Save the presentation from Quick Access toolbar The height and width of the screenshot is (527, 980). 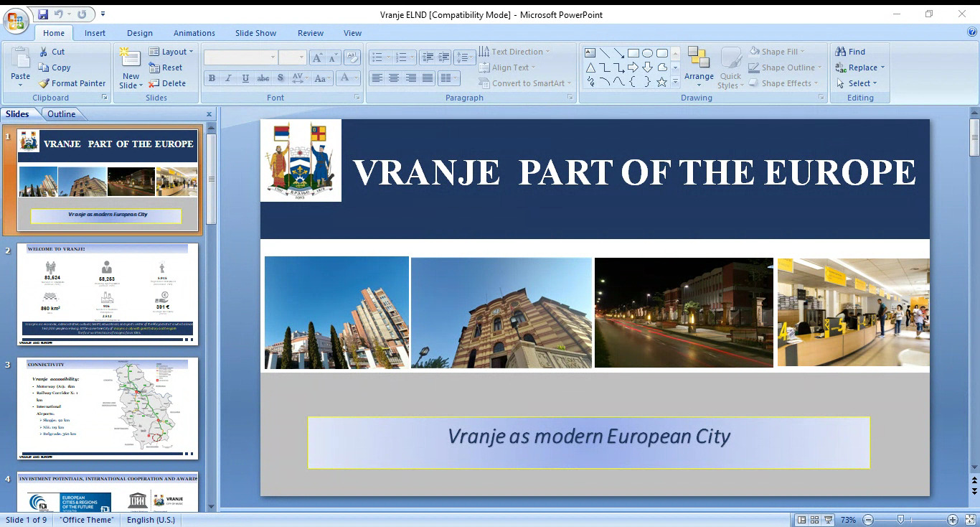43,14
